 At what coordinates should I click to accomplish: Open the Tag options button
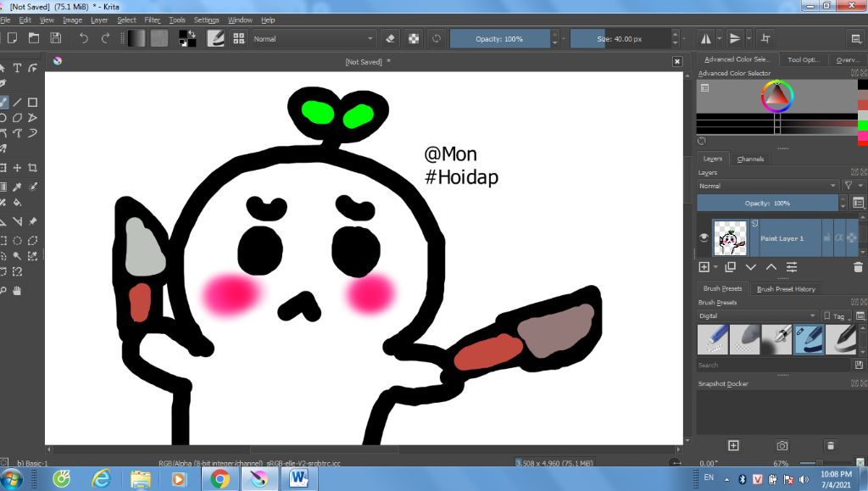tap(836, 316)
